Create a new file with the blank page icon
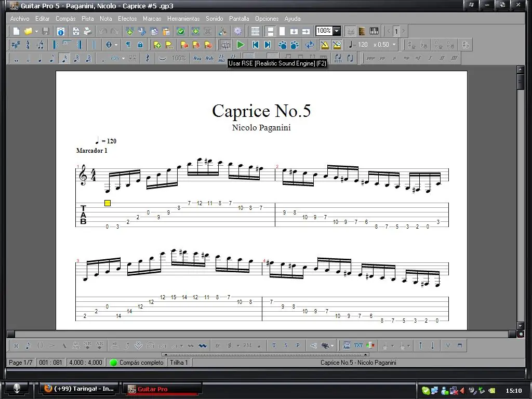 point(16,31)
